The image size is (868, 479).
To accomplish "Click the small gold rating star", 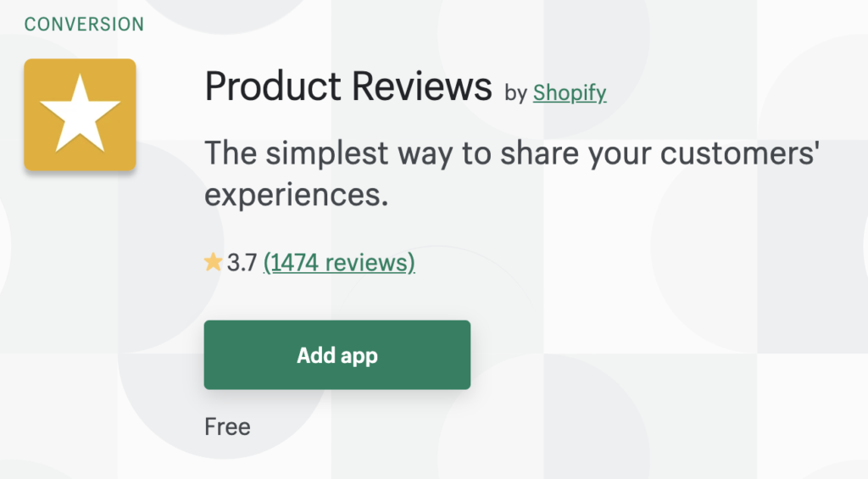I will pos(214,263).
